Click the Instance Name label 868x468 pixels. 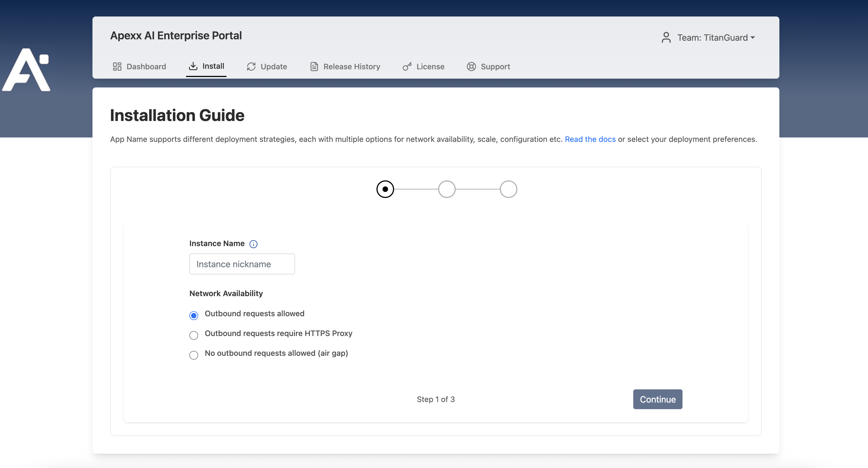pos(217,243)
